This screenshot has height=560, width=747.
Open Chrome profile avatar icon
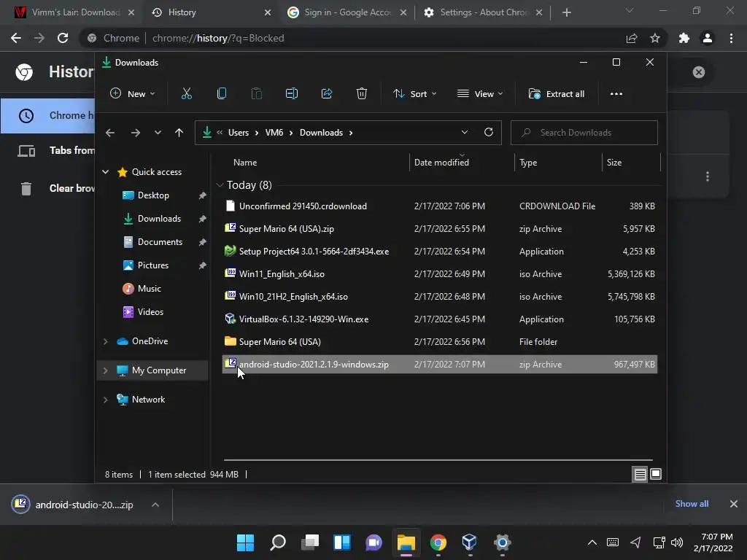[x=708, y=38]
